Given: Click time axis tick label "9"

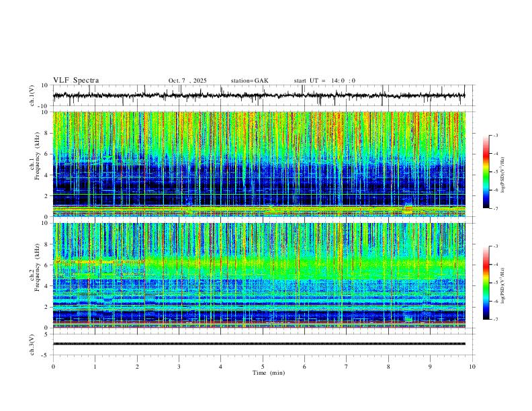Looking at the screenshot, I should (430, 367).
